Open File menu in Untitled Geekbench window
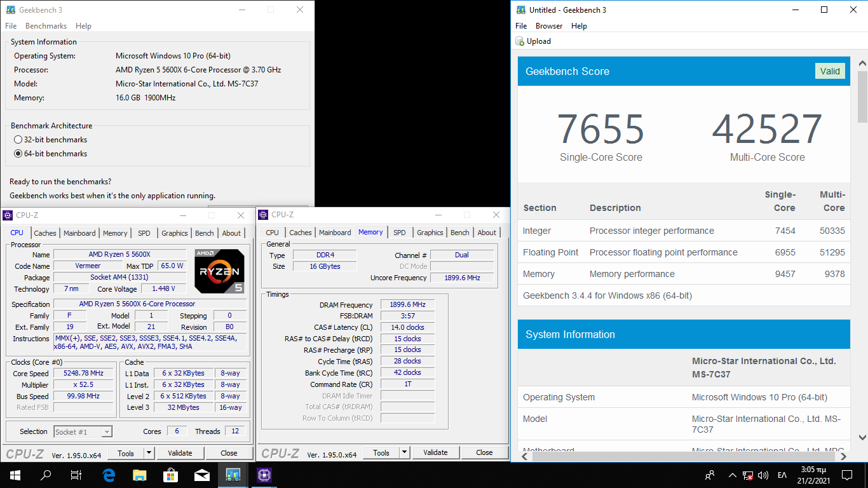Viewport: 868px width, 488px height. click(521, 26)
